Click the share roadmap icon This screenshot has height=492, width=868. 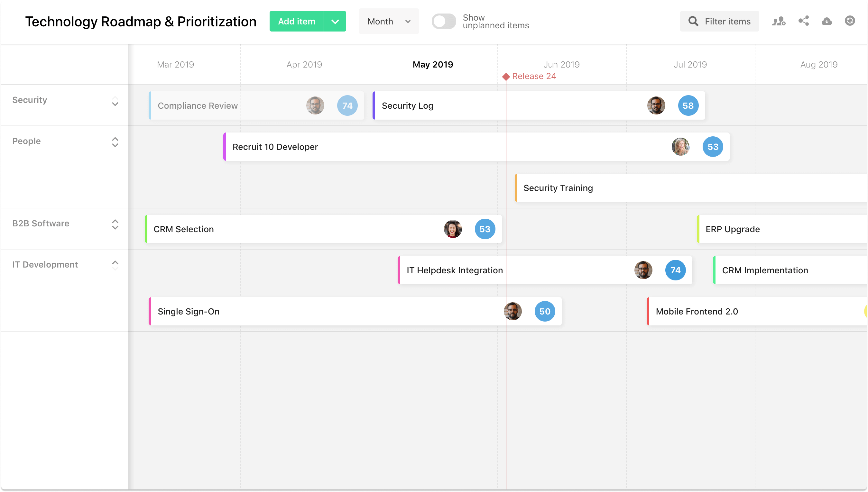pyautogui.click(x=804, y=21)
